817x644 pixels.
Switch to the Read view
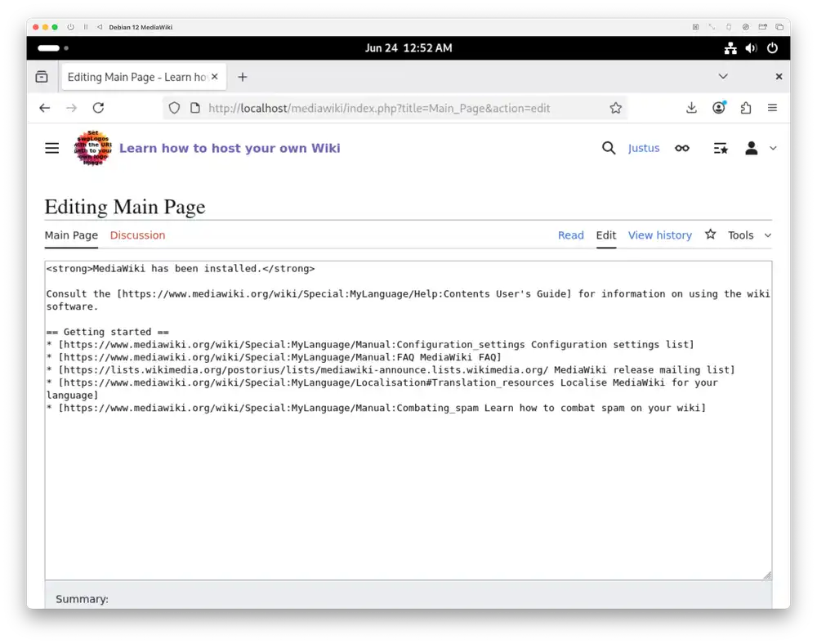point(570,235)
